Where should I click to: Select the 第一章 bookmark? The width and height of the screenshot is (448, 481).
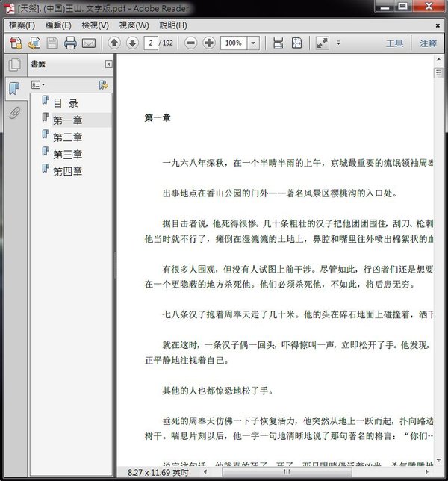(67, 120)
